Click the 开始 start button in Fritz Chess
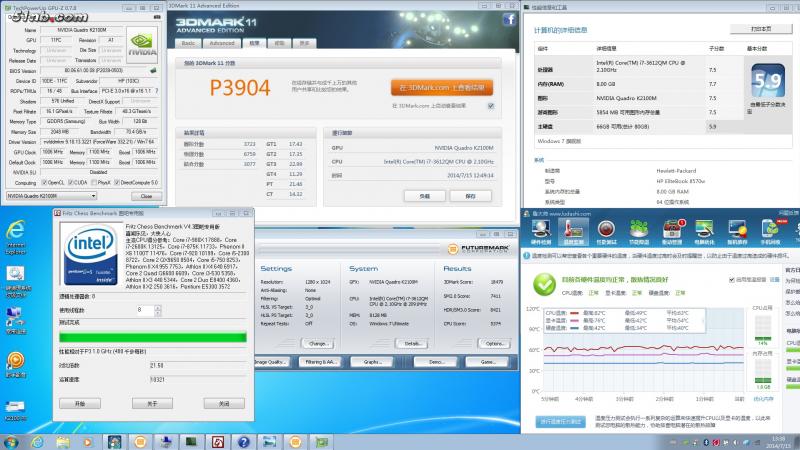Screen dimensions: 800x450 80,404
